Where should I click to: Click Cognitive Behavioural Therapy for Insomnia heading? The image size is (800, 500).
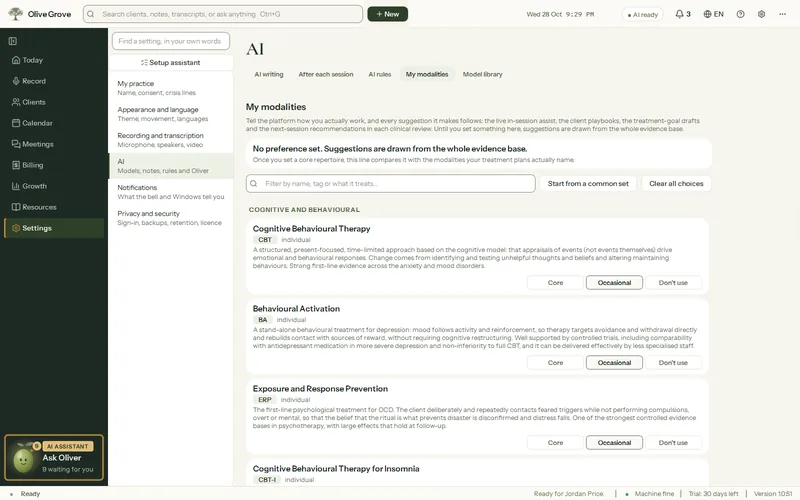point(336,469)
